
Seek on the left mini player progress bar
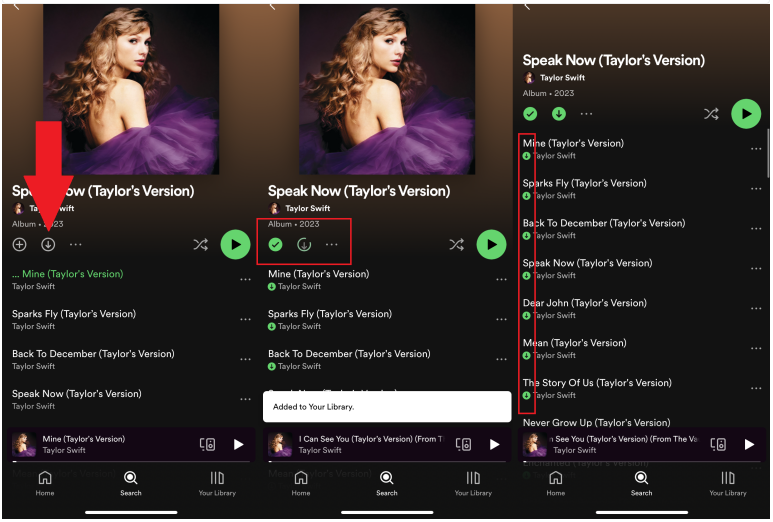pos(131,462)
